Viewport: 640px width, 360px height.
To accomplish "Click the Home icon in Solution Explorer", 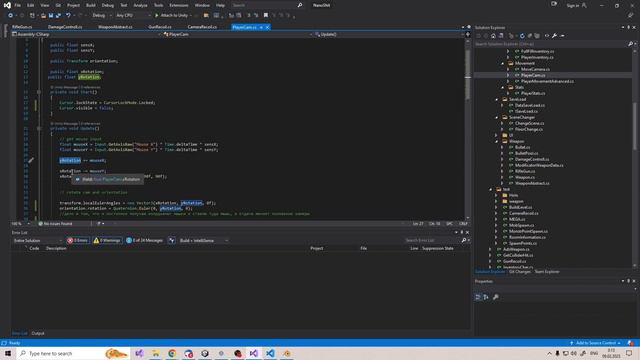I will coord(493,36).
